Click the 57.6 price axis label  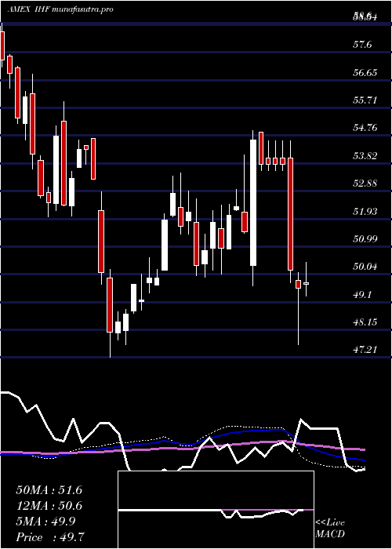point(362,45)
